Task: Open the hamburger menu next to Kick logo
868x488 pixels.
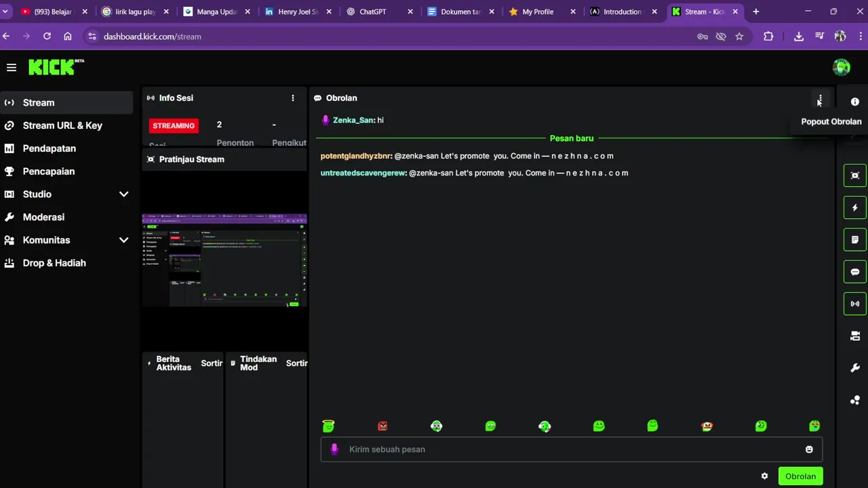Action: click(x=12, y=67)
